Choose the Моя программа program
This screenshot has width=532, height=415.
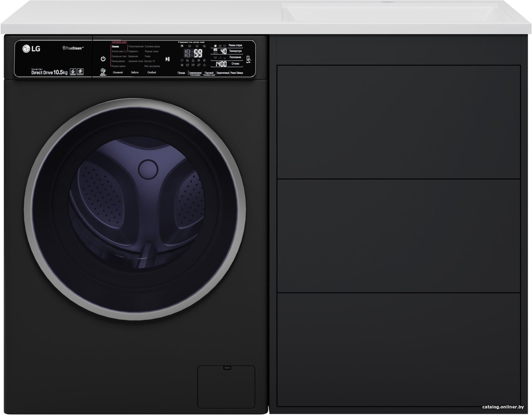152,66
